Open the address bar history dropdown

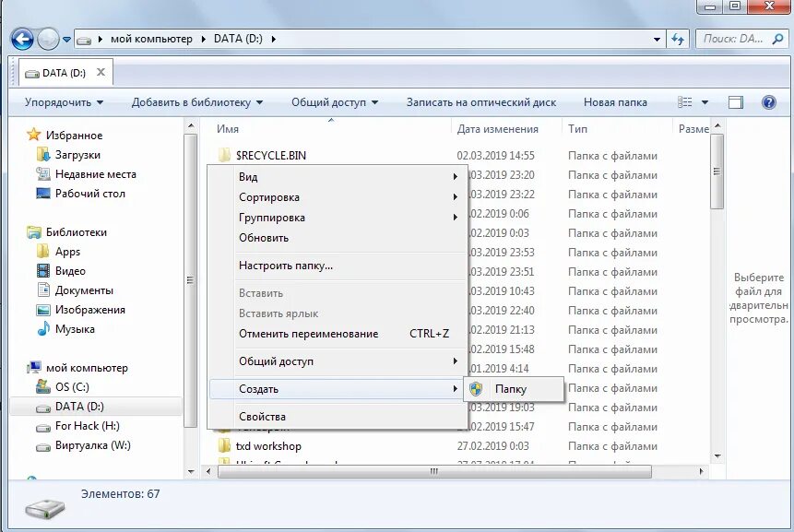[657, 39]
